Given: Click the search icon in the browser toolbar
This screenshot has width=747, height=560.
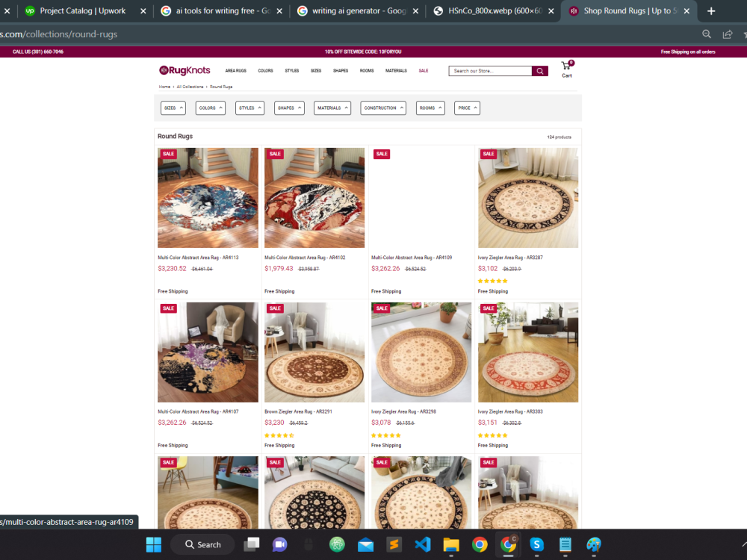Looking at the screenshot, I should click(x=706, y=34).
